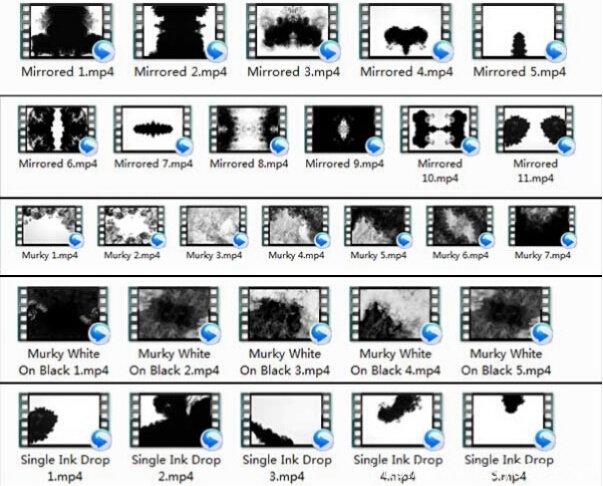Click the Mirrored 2.mp4 thumbnail

178,32
